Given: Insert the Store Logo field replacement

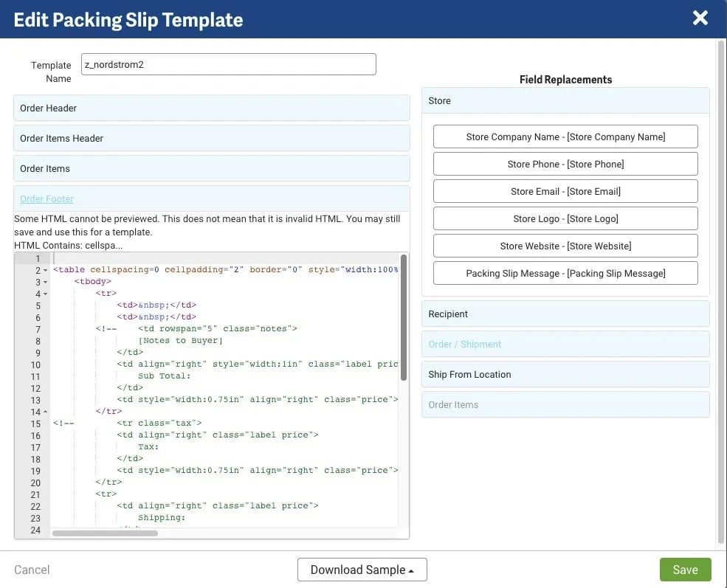Looking at the screenshot, I should pyautogui.click(x=565, y=218).
